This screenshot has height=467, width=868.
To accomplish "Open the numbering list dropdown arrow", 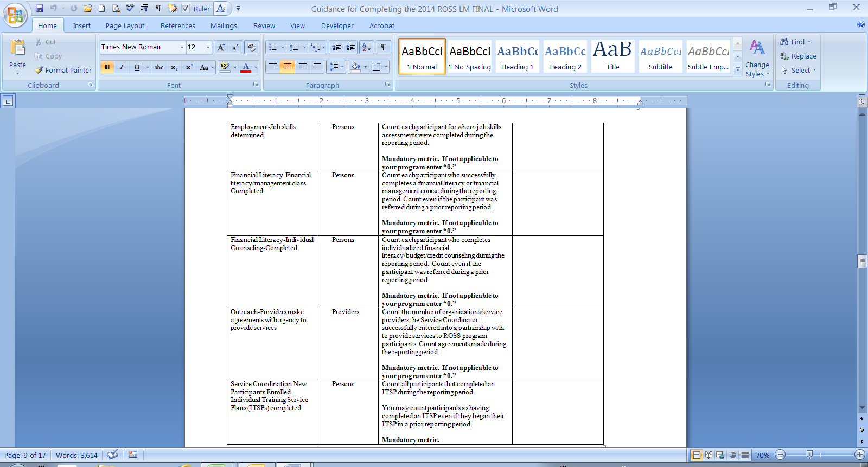I will [x=304, y=47].
